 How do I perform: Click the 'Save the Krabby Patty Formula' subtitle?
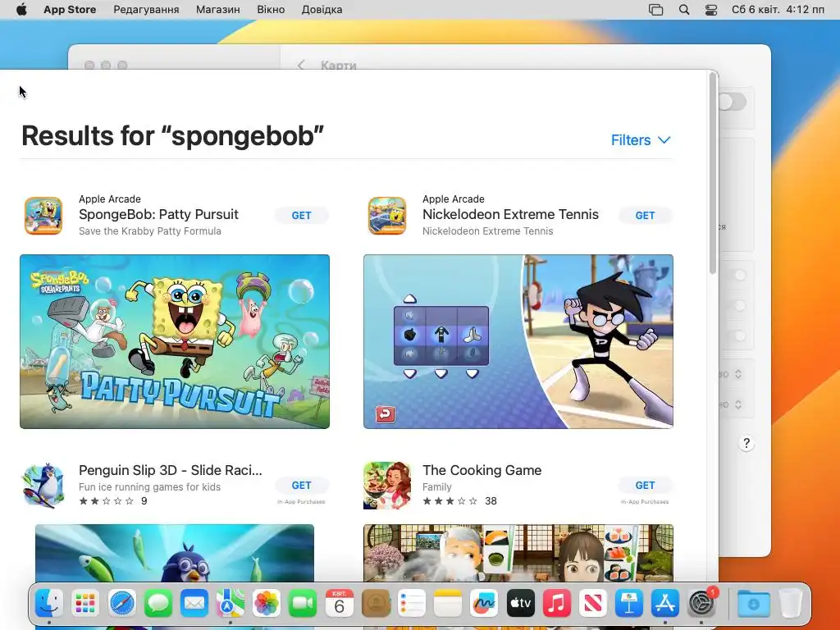[150, 231]
